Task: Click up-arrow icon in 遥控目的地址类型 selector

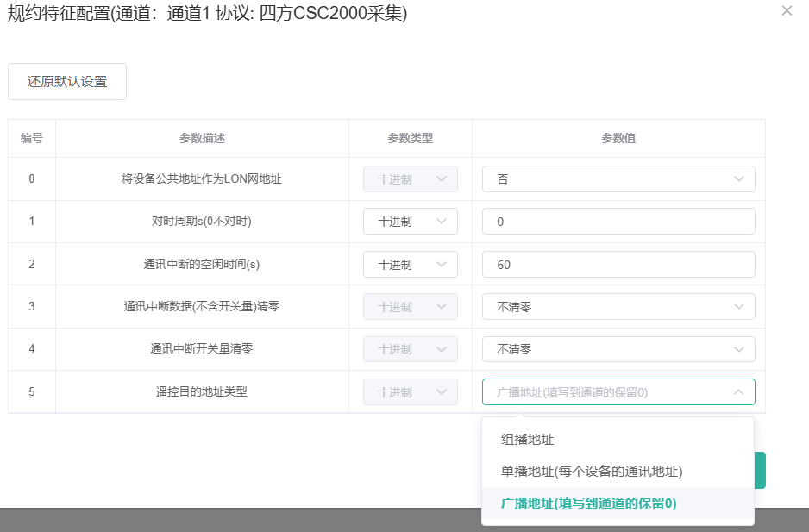Action: click(x=739, y=392)
